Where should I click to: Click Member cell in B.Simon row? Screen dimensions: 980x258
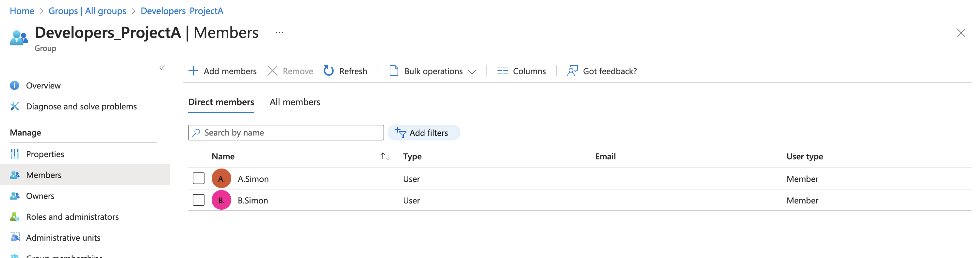pos(802,201)
